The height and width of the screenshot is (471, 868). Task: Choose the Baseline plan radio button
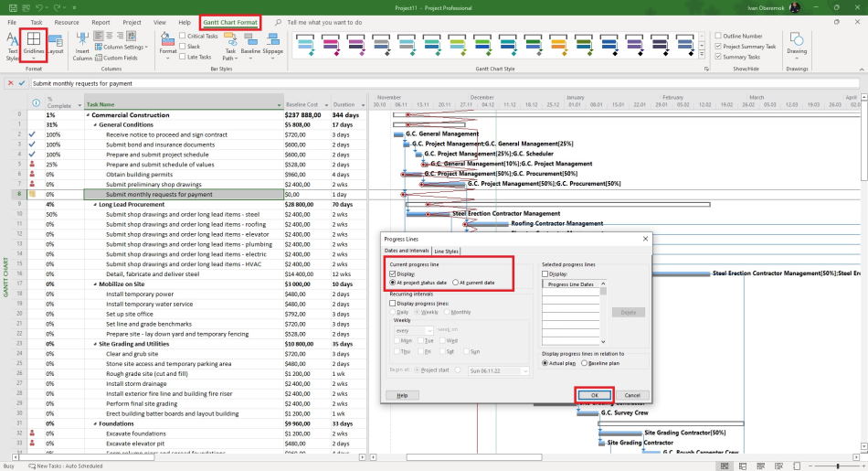coord(584,363)
